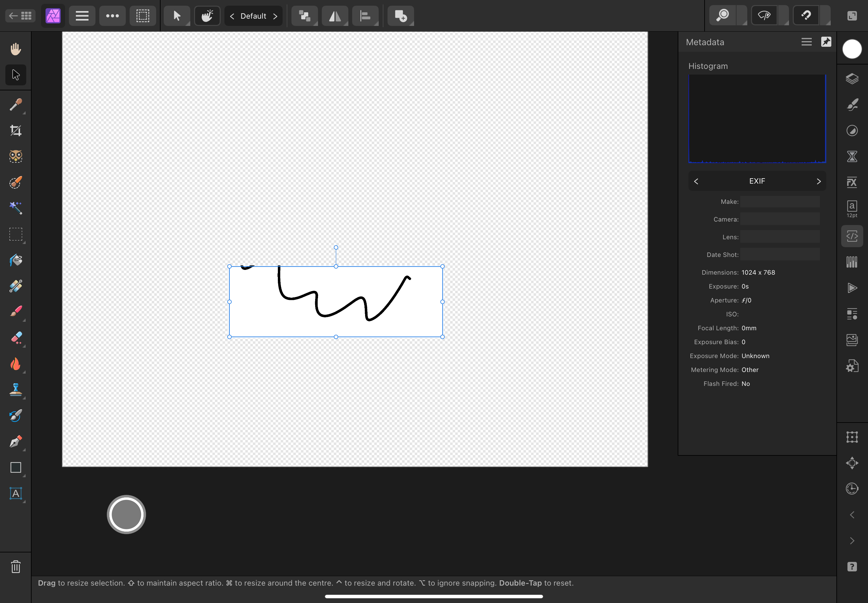
Task: Select the Selection Brush tool
Action: 15,182
